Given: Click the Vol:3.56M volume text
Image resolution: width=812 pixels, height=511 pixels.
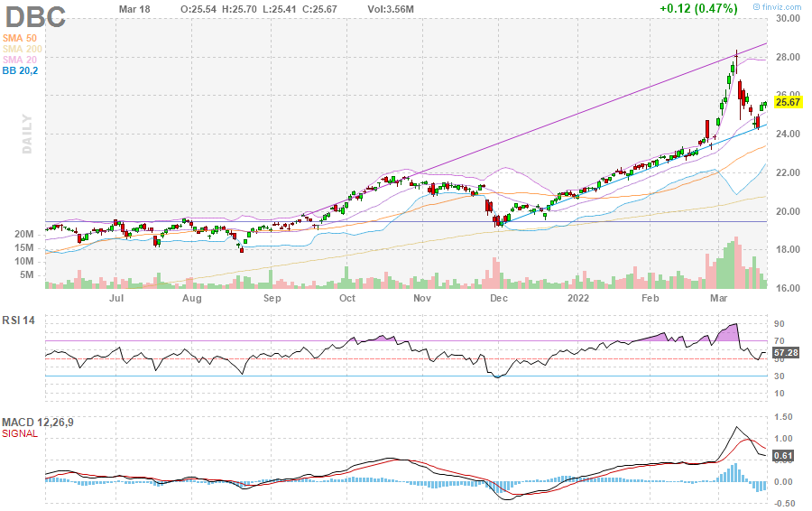Looking at the screenshot, I should 391,9.
